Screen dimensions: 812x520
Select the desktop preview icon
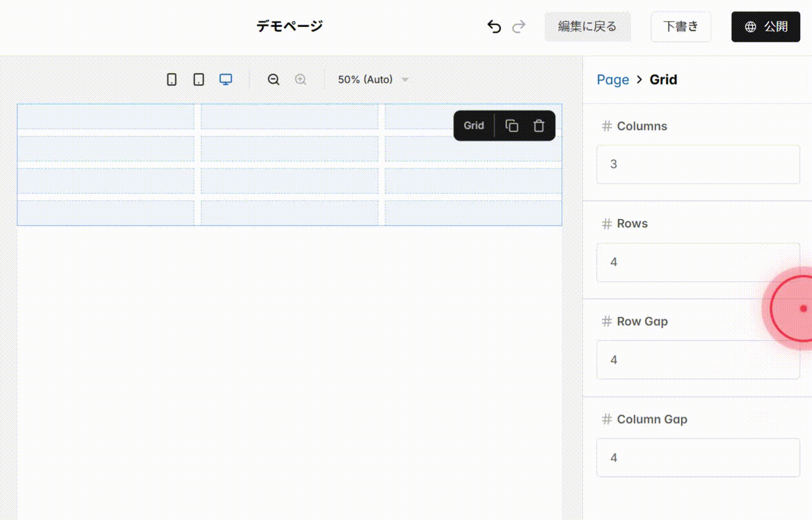[226, 79]
